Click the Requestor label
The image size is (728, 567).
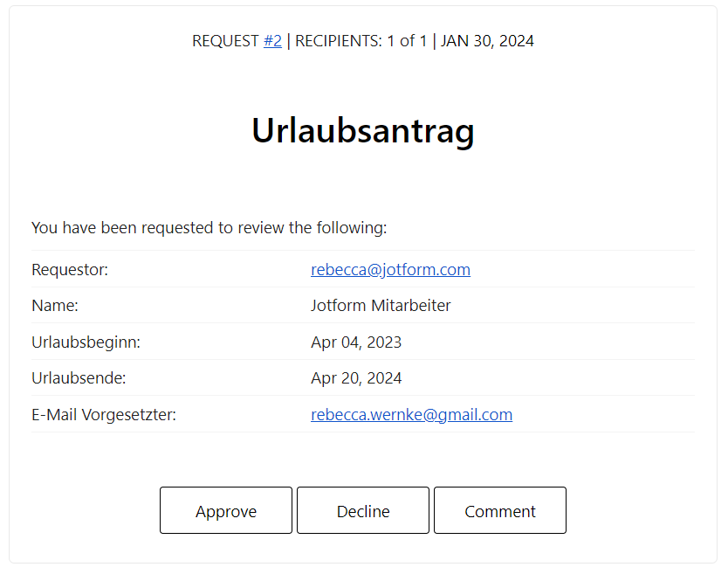tap(70, 270)
